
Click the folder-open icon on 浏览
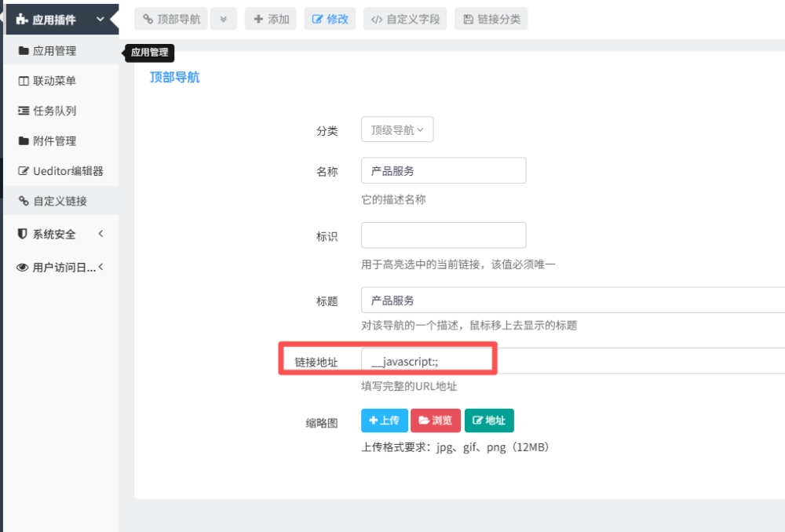[x=424, y=421]
